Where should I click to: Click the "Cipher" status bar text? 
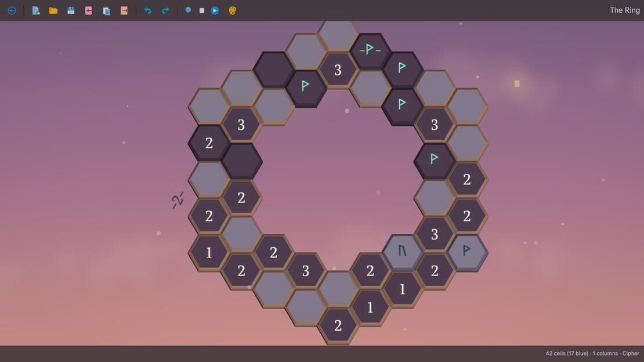tap(631, 353)
